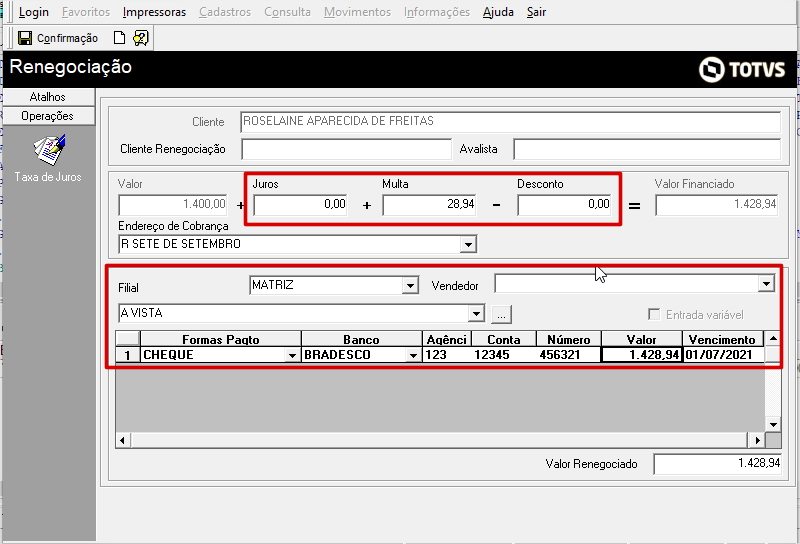Click the Confirmação save icon
The width and height of the screenshot is (800, 544).
pyautogui.click(x=24, y=38)
